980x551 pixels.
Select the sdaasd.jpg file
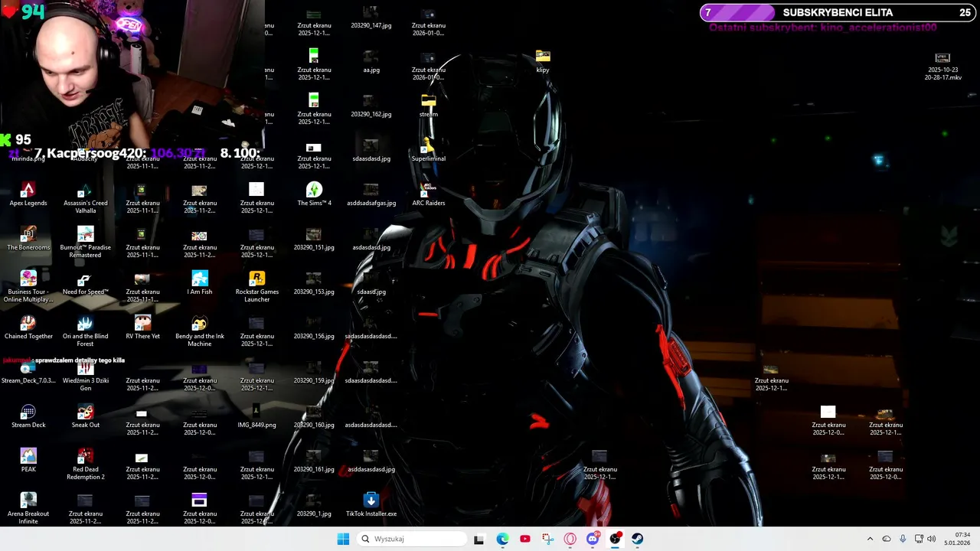coord(371,283)
